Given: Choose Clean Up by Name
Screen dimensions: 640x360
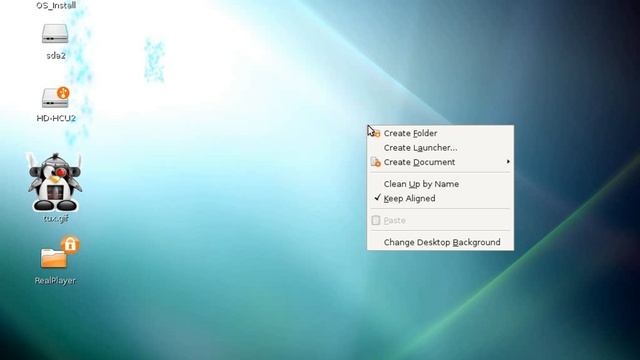Looking at the screenshot, I should (x=440, y=184).
